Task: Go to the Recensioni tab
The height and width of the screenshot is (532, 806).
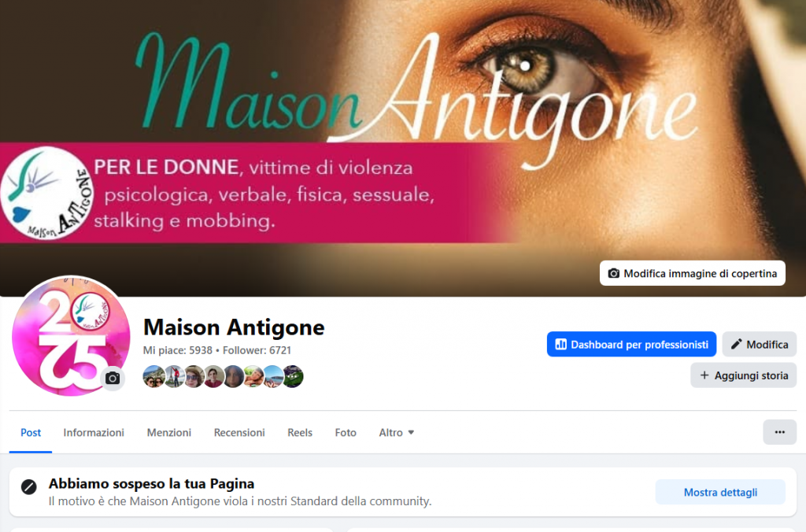Action: [239, 433]
